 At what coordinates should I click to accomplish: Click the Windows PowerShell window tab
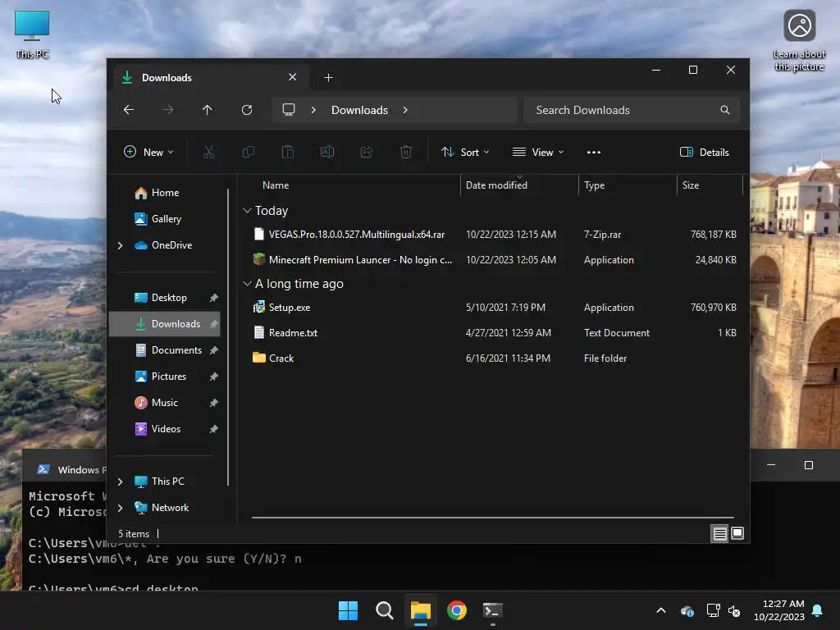67,470
